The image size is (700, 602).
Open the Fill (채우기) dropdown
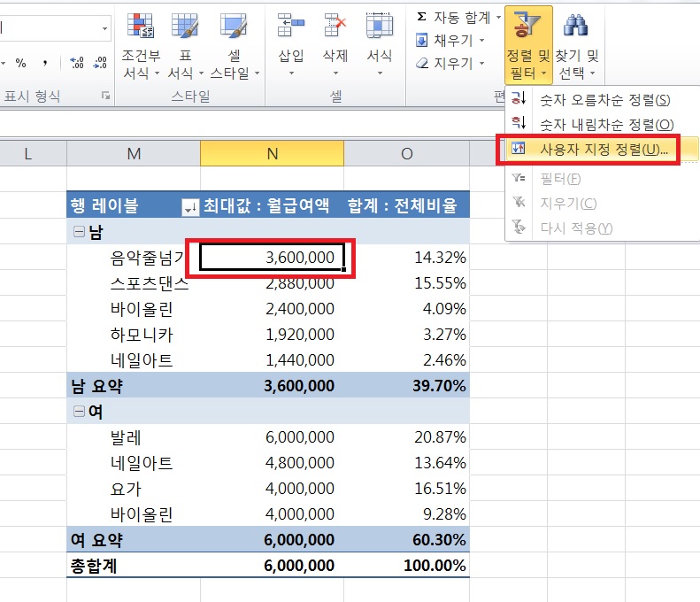tap(450, 41)
